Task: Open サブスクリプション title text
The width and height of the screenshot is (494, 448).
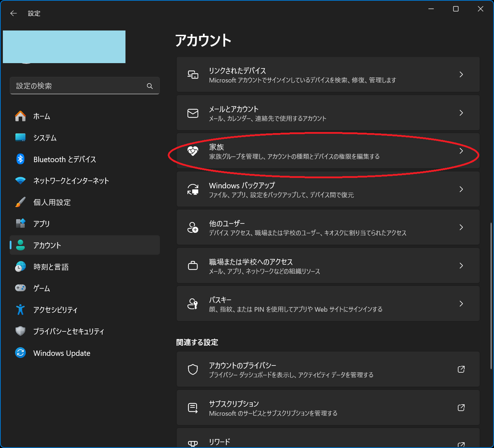Action: 234,404
